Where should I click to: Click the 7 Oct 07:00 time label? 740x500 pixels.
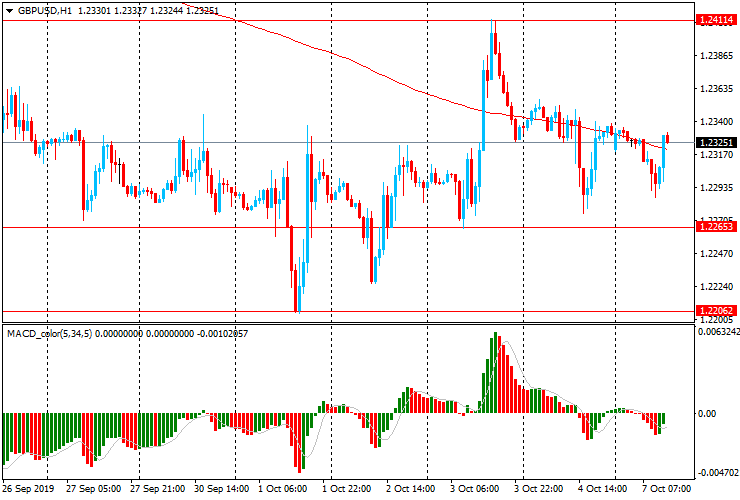pyautogui.click(x=664, y=489)
